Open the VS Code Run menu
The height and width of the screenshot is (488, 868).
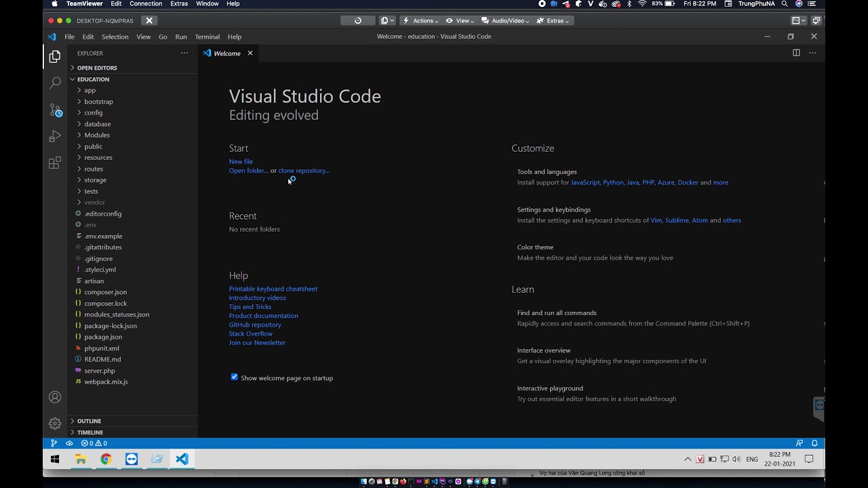(181, 37)
